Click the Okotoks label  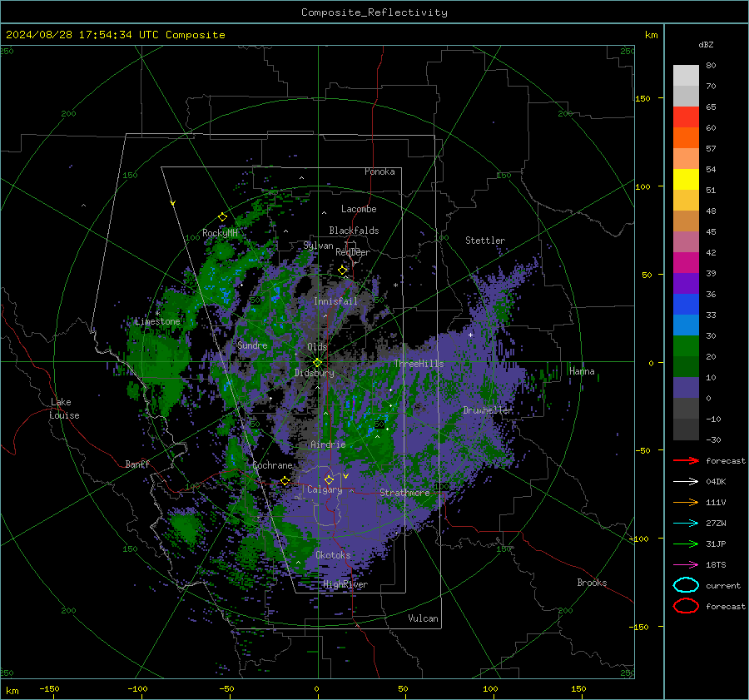(333, 554)
